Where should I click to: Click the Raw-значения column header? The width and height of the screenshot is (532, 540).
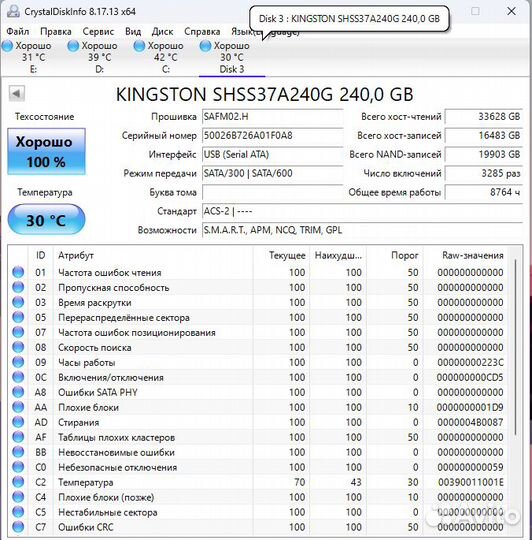pos(466,256)
